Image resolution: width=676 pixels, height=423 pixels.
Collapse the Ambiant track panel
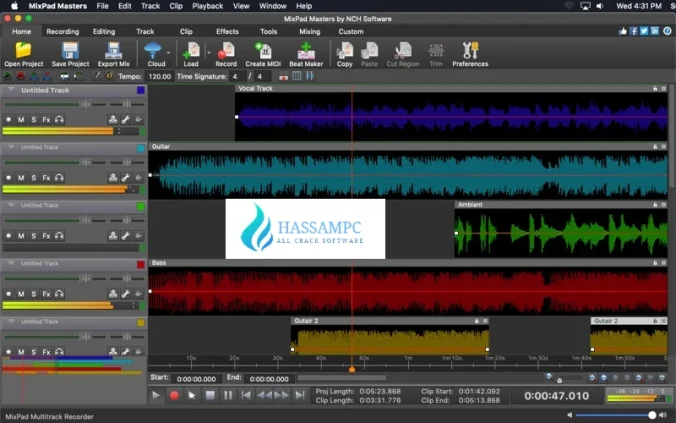[x=11, y=205]
